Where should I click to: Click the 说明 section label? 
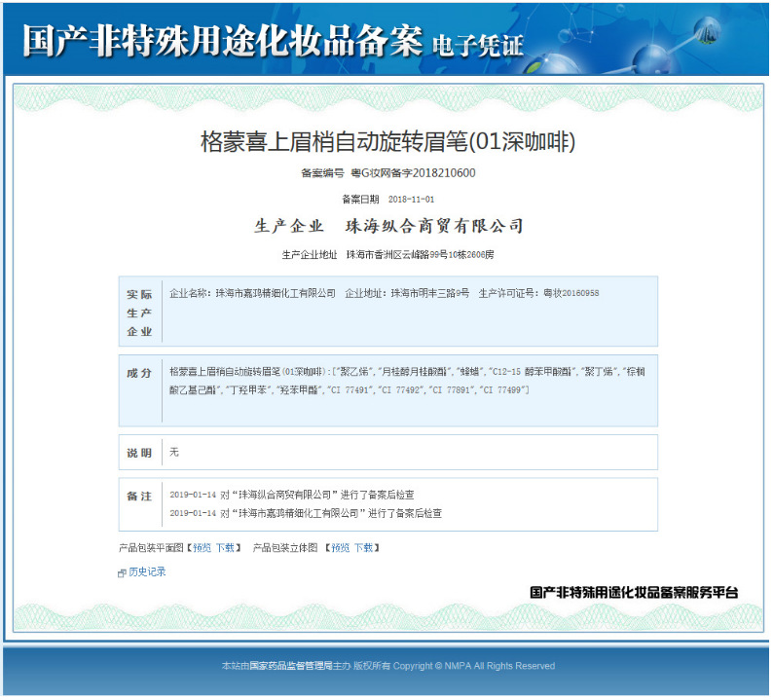139,453
